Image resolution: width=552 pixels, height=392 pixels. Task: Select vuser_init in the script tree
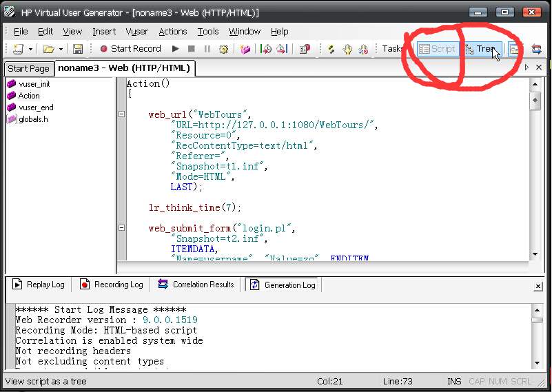click(34, 84)
